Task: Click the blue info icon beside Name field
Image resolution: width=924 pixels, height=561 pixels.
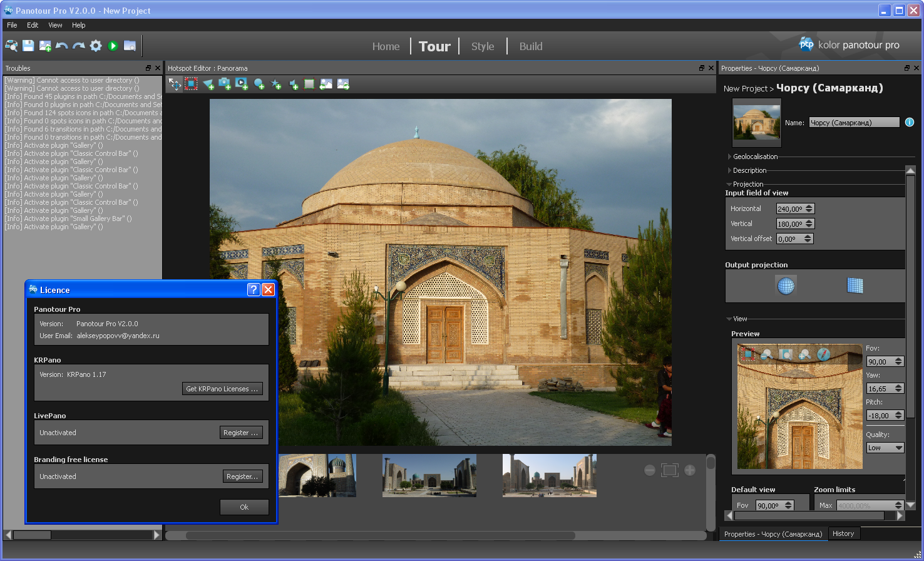Action: (x=910, y=122)
